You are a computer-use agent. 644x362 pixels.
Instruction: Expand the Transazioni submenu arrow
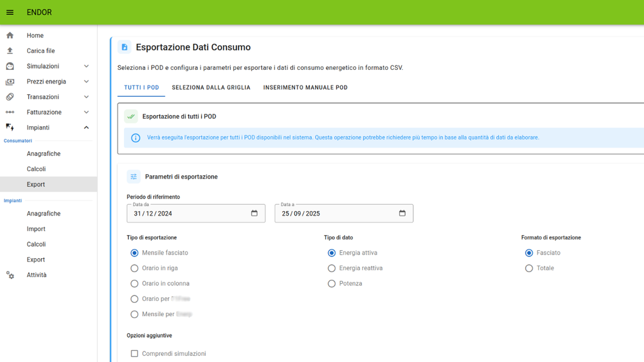[86, 97]
